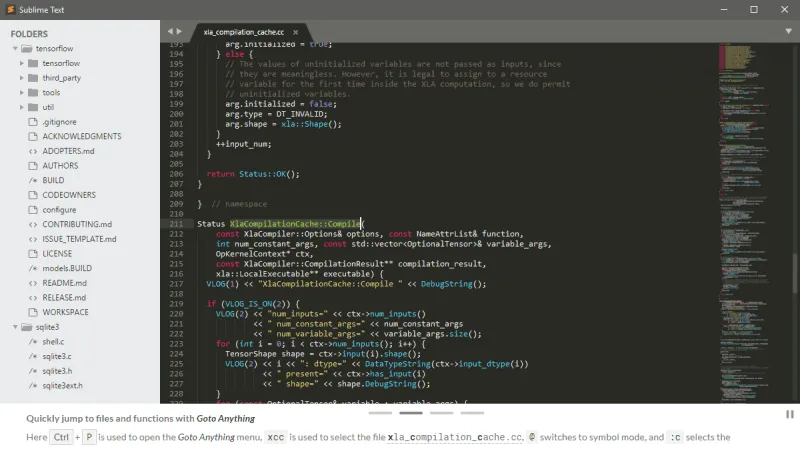Open the WORKSPACE file
The image size is (800, 449).
[65, 312]
